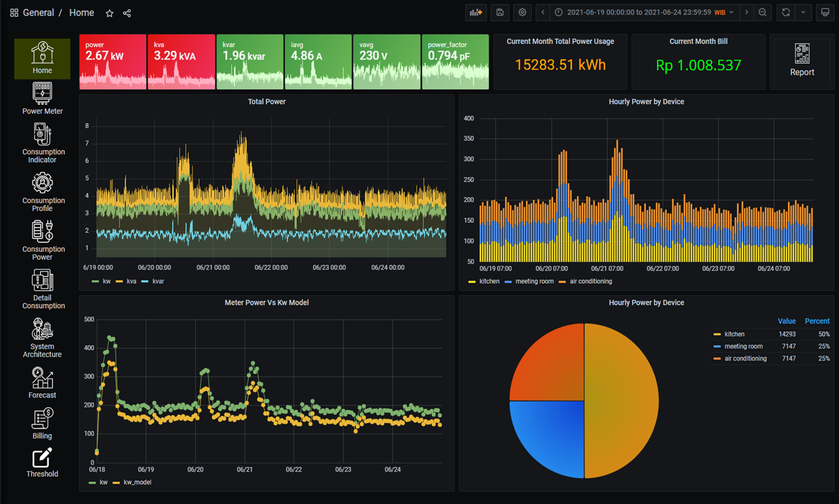Star the dashboard as favorite
The image size is (839, 504).
point(109,13)
